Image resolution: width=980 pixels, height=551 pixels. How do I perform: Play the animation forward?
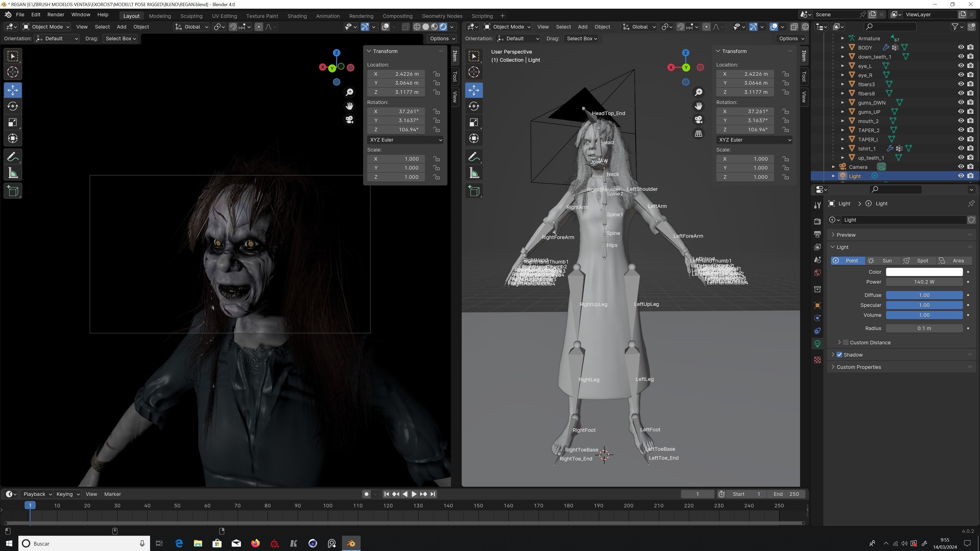pyautogui.click(x=414, y=494)
